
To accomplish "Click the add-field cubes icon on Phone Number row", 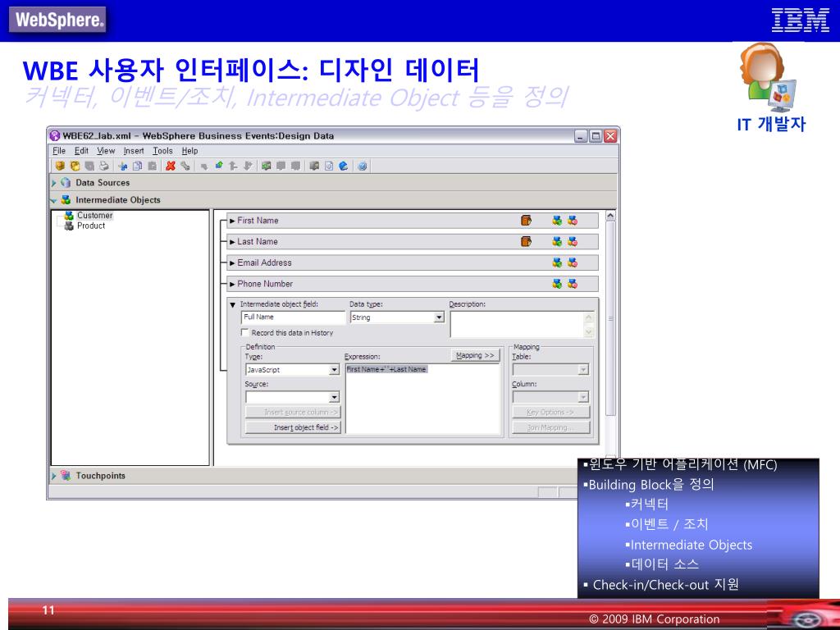I will tap(557, 283).
